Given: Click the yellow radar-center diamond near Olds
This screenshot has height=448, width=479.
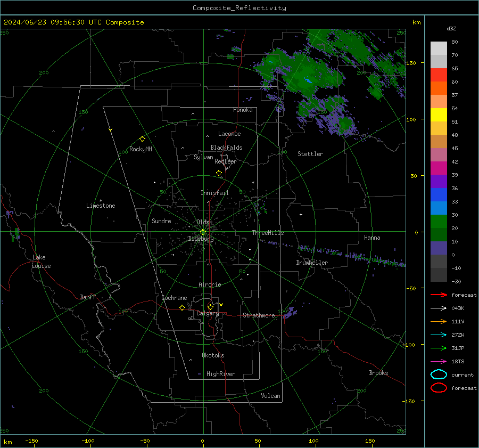Looking at the screenshot, I should [x=203, y=232].
